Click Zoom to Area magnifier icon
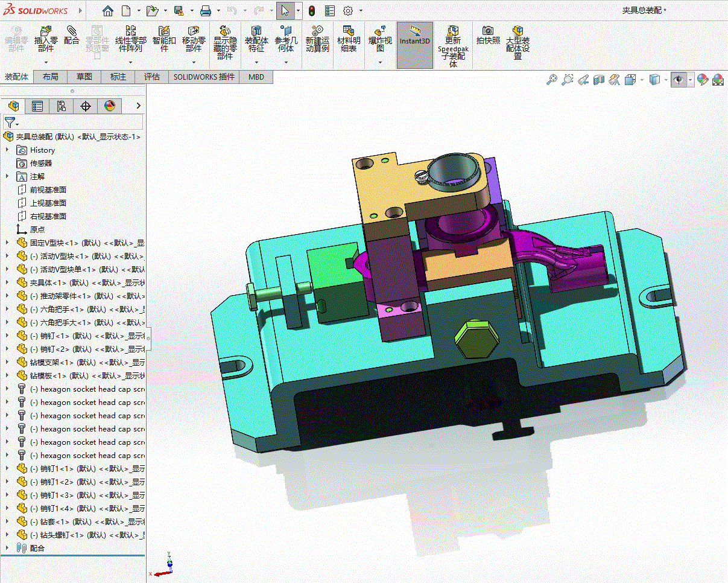 click(x=567, y=80)
